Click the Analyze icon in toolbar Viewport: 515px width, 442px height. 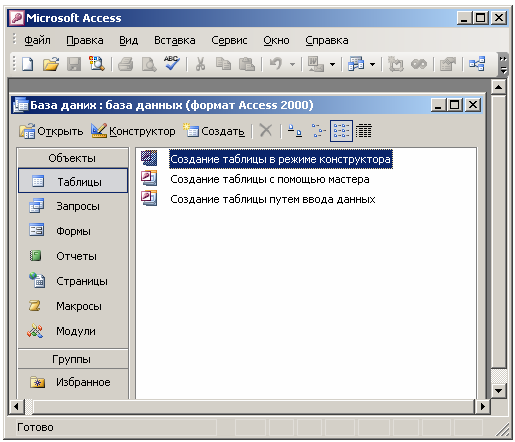(x=356, y=64)
